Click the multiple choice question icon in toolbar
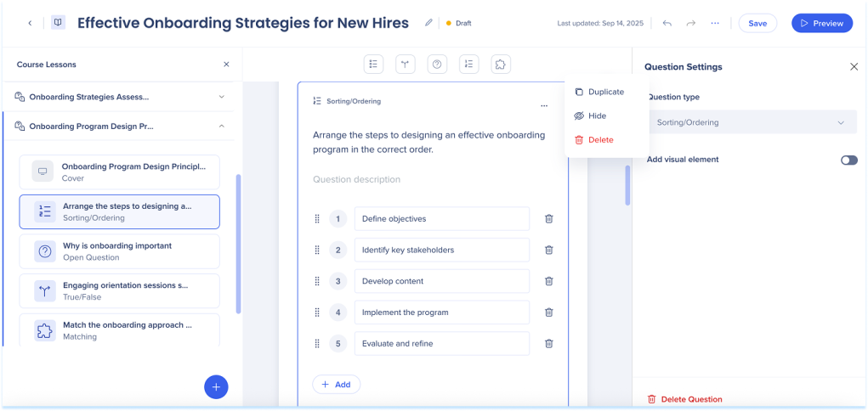This screenshot has height=411, width=868. point(373,64)
